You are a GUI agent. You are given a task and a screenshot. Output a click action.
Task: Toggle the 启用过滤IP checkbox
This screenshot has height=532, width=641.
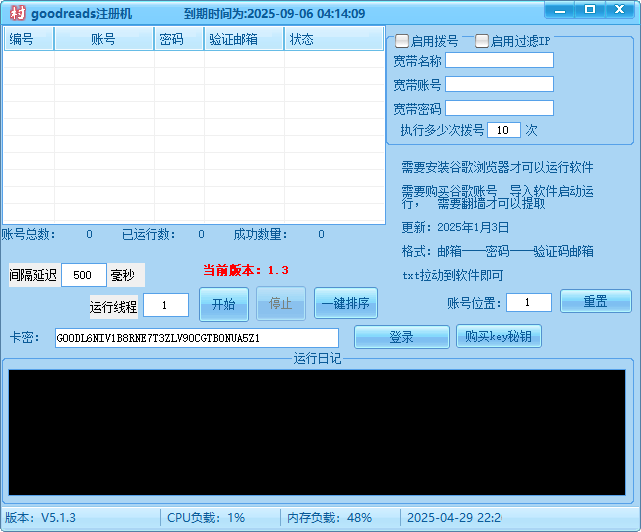pyautogui.click(x=482, y=41)
